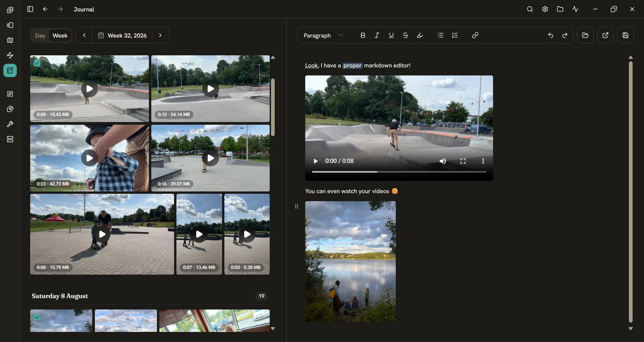
Task: Apply underline formatting
Action: point(391,35)
